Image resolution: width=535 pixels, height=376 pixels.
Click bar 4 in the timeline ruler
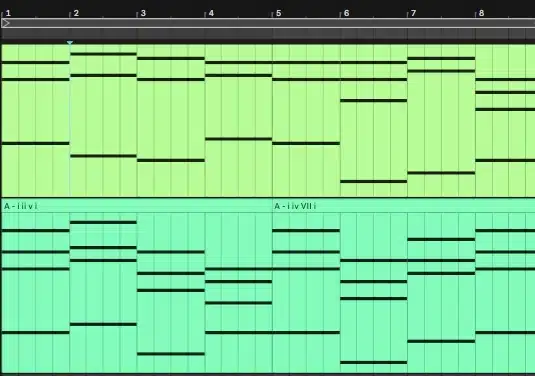(x=211, y=13)
